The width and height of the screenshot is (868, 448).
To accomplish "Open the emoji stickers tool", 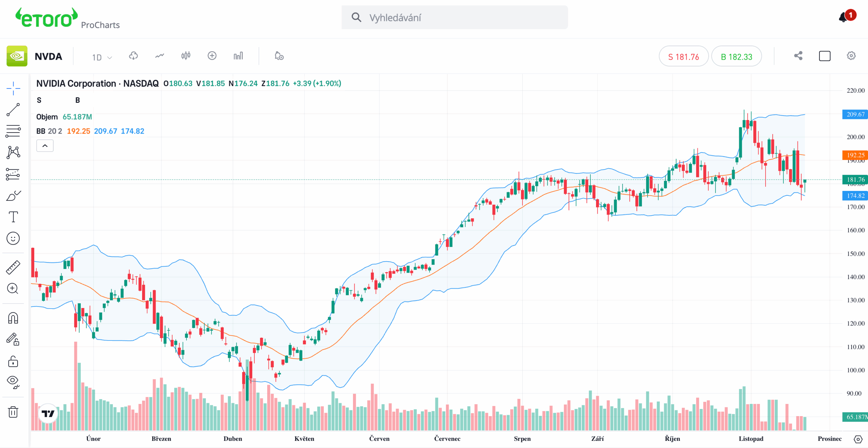I will 13,238.
